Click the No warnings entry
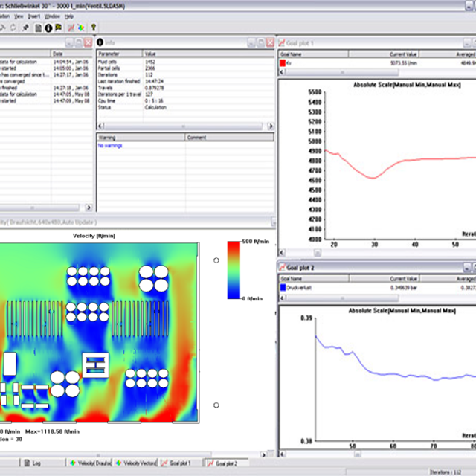This screenshot has height=476, width=476. click(111, 146)
